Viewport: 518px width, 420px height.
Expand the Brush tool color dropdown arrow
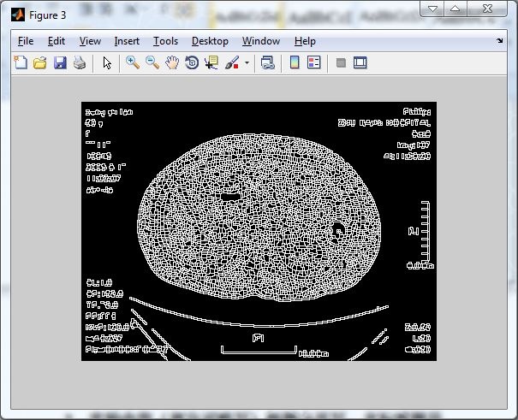[247, 62]
